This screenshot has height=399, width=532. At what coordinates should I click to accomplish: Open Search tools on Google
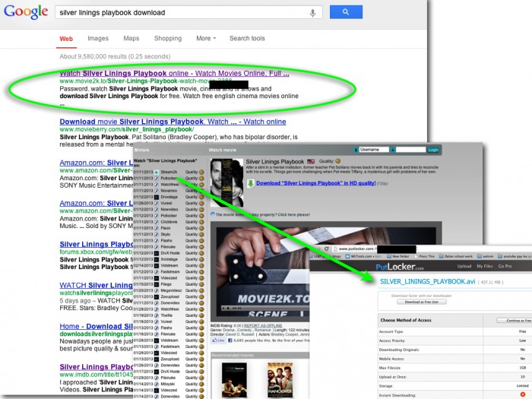(247, 38)
